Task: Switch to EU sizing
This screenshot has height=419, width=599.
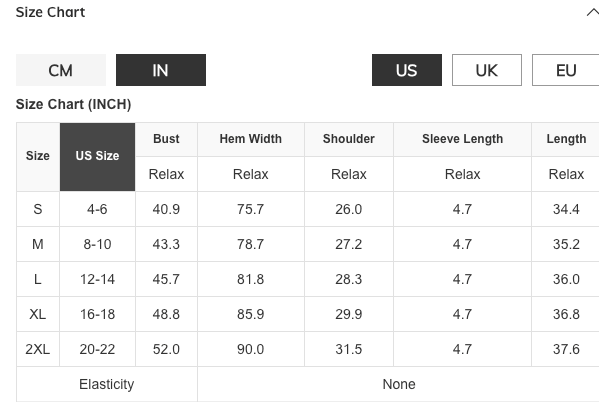Action: tap(566, 70)
